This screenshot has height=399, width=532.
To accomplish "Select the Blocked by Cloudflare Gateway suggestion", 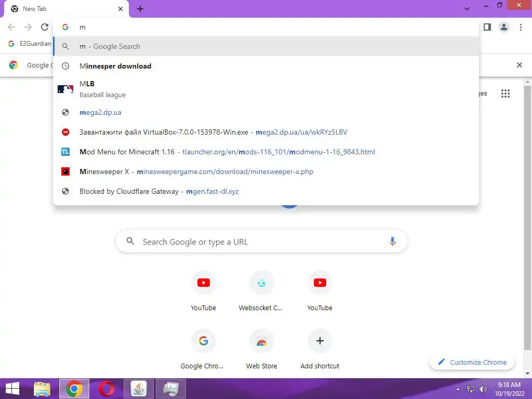I will click(x=266, y=191).
